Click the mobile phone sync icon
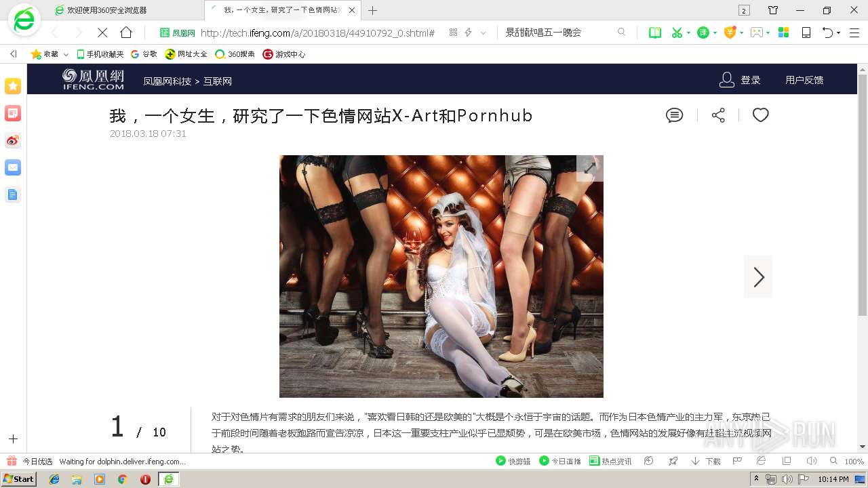 (806, 33)
